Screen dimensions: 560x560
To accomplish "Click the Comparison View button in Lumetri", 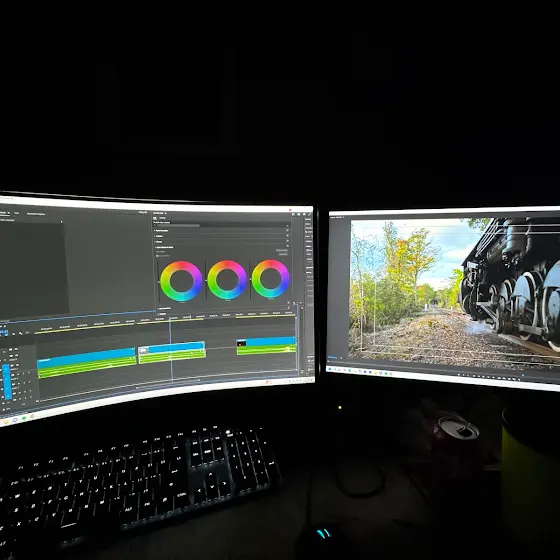I will point(282,250).
